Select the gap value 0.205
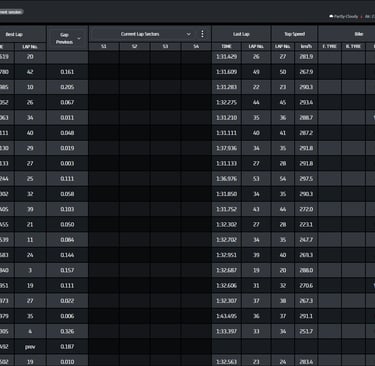This screenshot has width=375, height=366. pyautogui.click(x=67, y=87)
